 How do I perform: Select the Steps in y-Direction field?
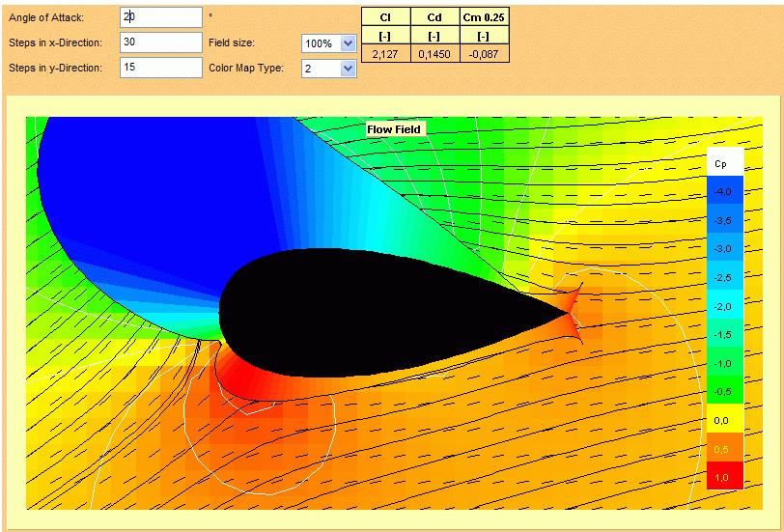pyautogui.click(x=160, y=68)
